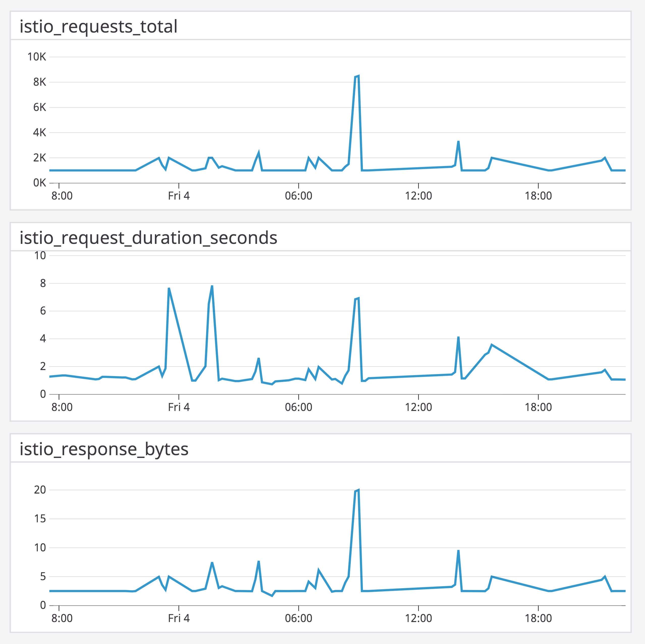Click the 20 y-axis label in response bytes chart

click(x=40, y=490)
